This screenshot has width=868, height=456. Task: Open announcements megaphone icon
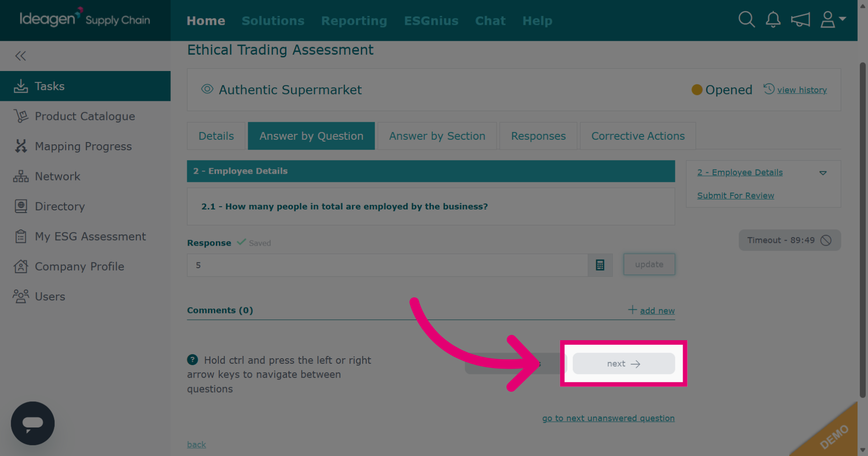(800, 19)
